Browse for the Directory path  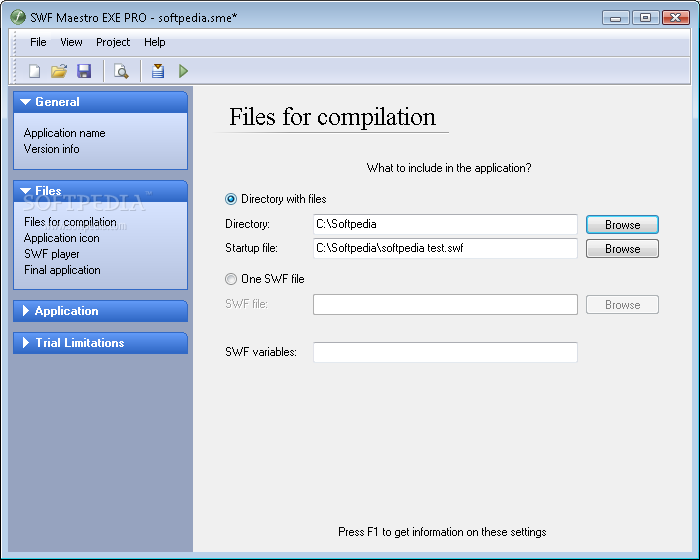(x=622, y=225)
